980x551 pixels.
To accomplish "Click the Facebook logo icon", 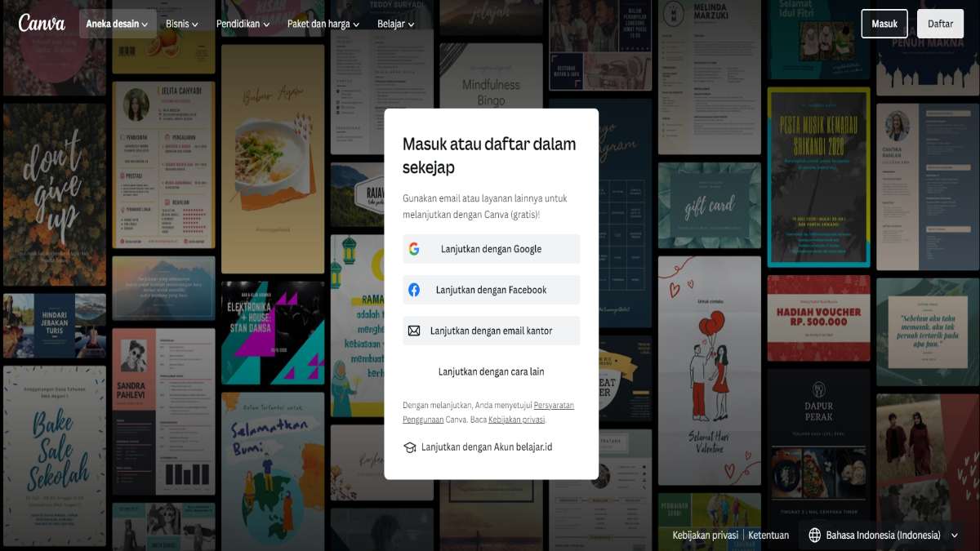I will (x=414, y=290).
